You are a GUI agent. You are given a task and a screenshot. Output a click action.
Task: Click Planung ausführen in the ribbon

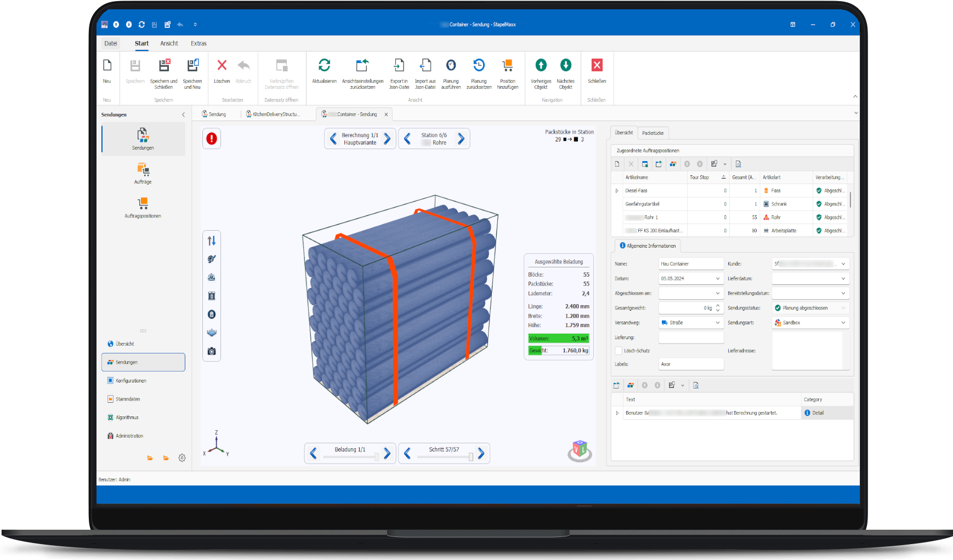pos(451,66)
